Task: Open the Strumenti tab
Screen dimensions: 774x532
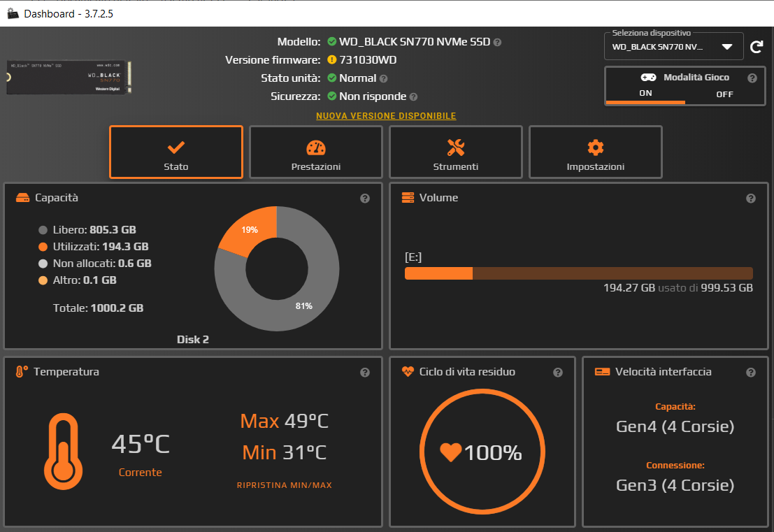Action: (456, 152)
